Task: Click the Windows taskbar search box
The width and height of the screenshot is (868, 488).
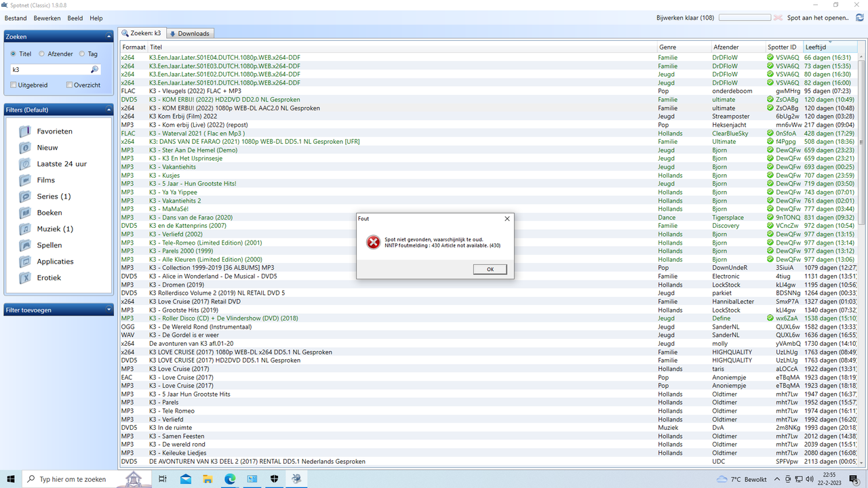Action: coord(87,479)
